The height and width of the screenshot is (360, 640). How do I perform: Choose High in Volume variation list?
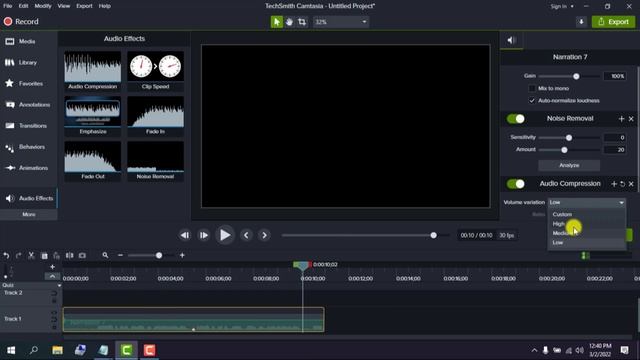point(587,224)
